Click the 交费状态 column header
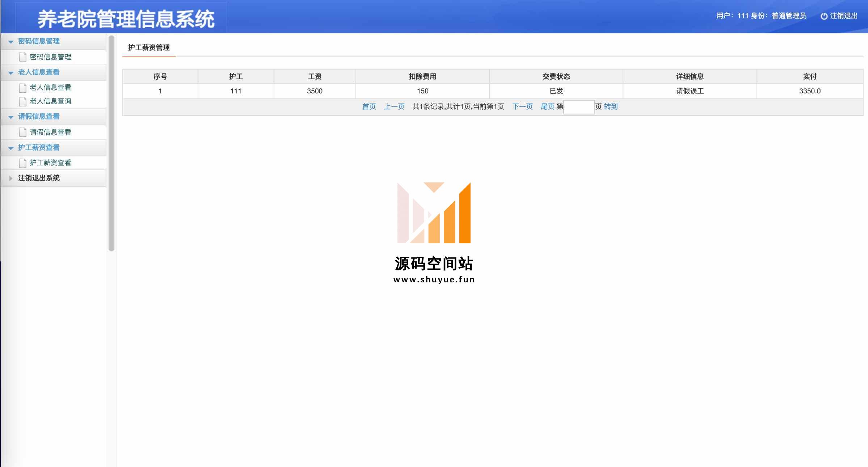 pyautogui.click(x=556, y=76)
